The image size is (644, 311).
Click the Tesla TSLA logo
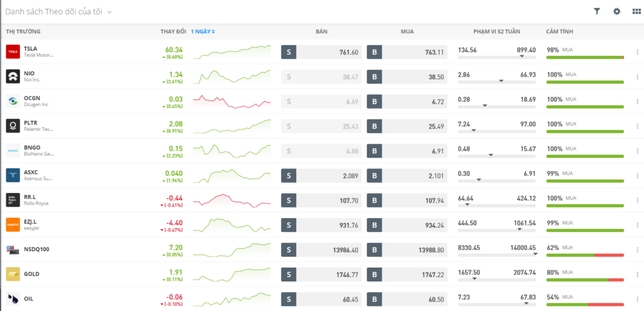(x=13, y=52)
